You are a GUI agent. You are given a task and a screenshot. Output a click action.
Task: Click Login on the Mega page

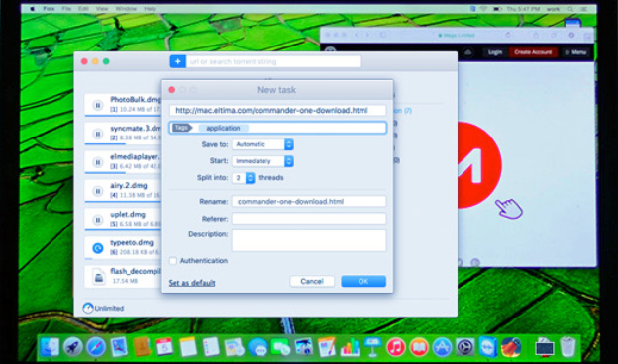495,52
